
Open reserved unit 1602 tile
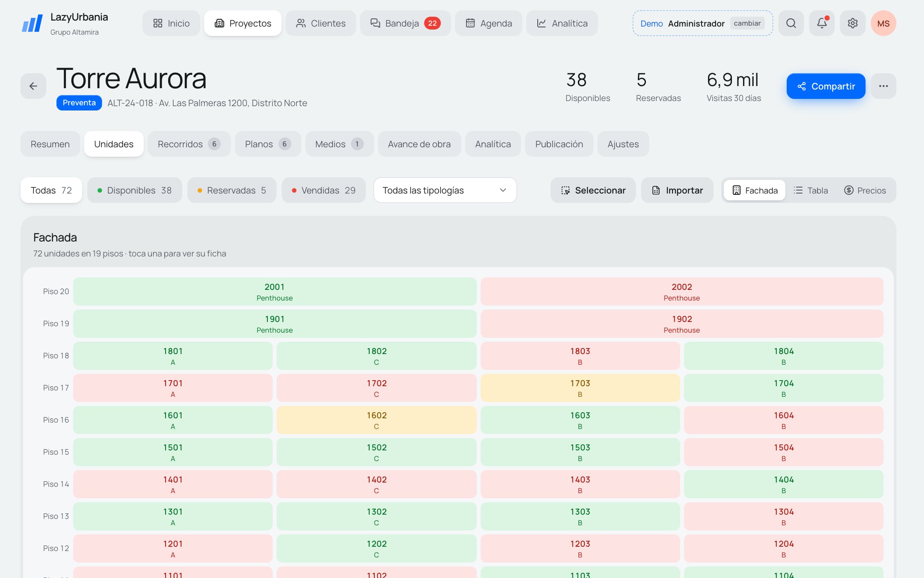(x=376, y=420)
